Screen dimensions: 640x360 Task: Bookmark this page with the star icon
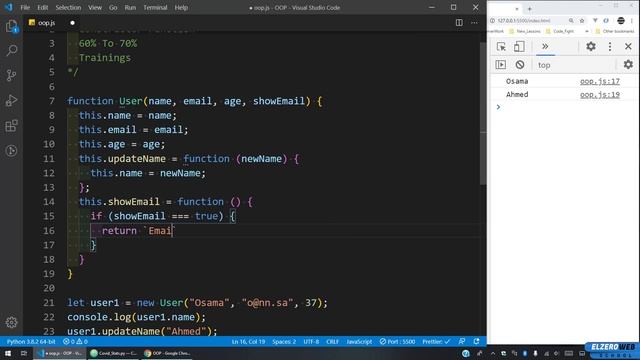tap(582, 20)
